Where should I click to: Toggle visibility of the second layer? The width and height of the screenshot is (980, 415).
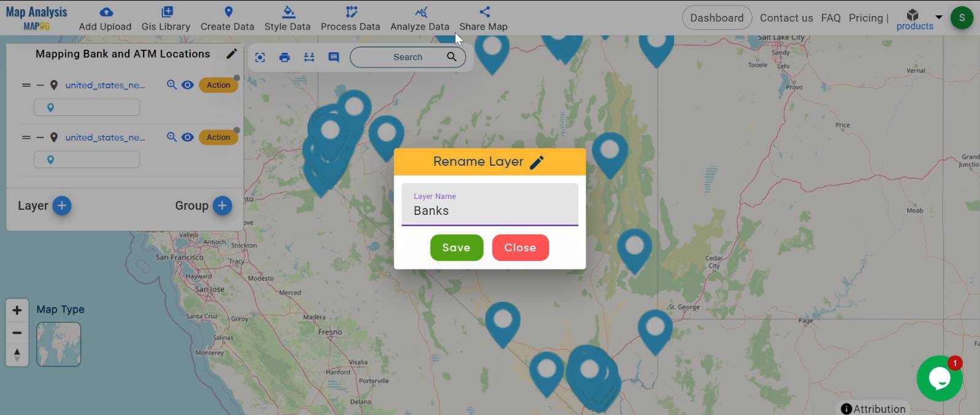click(x=188, y=137)
